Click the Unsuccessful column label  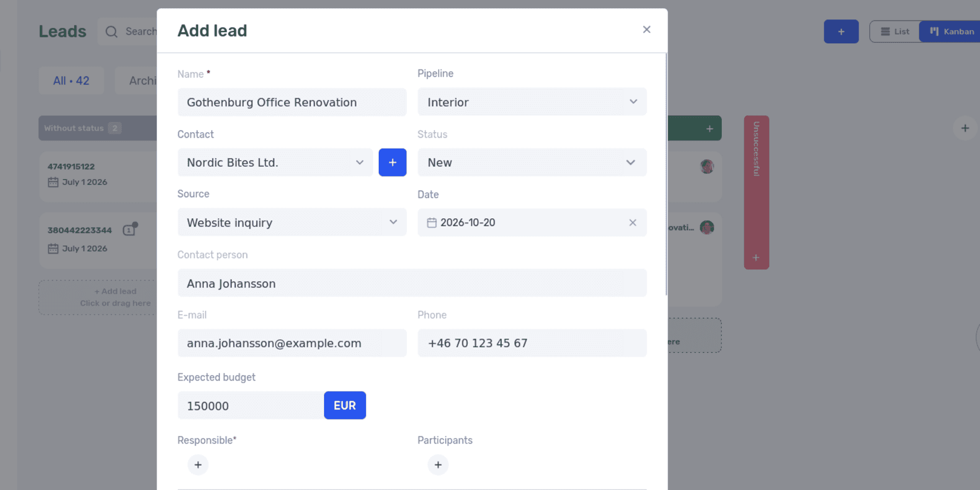pos(756,149)
